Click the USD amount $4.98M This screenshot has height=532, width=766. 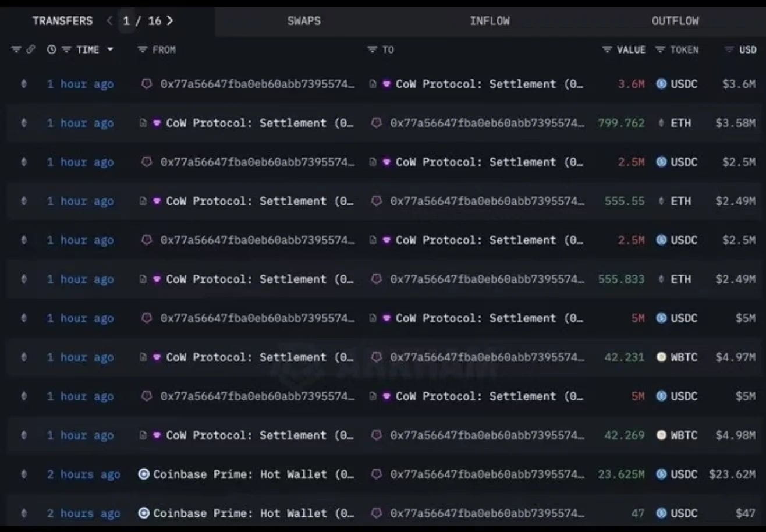click(x=736, y=435)
